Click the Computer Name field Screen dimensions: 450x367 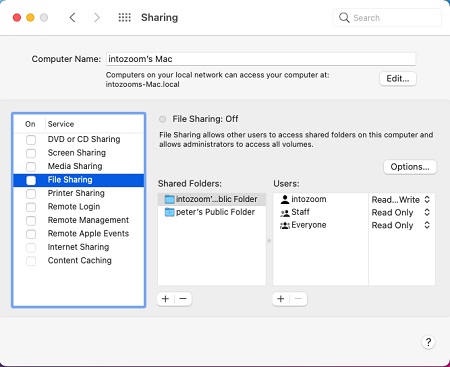click(261, 59)
